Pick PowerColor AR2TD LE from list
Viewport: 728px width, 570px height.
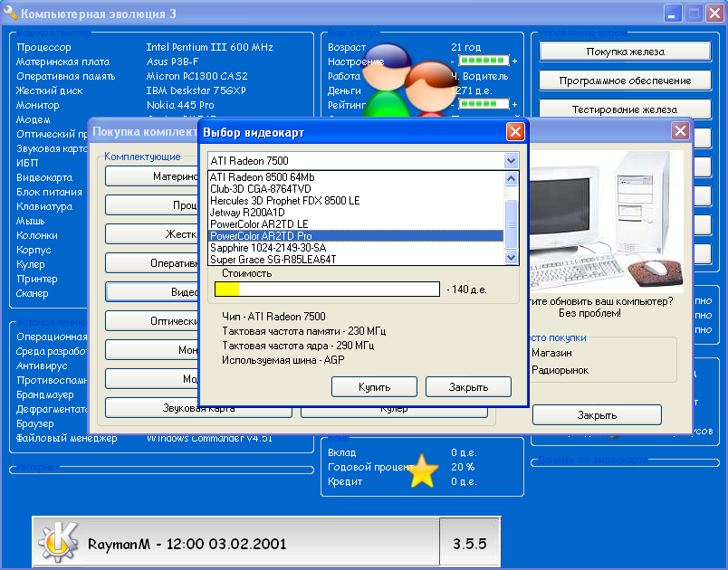pyautogui.click(x=356, y=224)
